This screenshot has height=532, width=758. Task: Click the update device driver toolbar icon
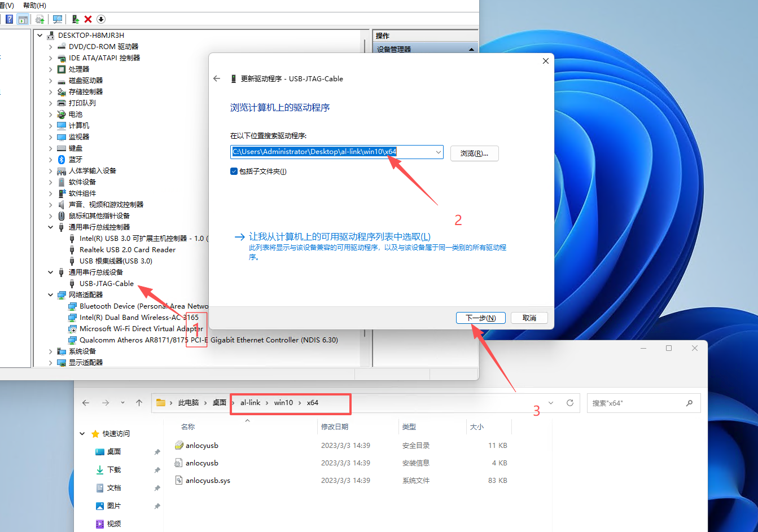(75, 19)
